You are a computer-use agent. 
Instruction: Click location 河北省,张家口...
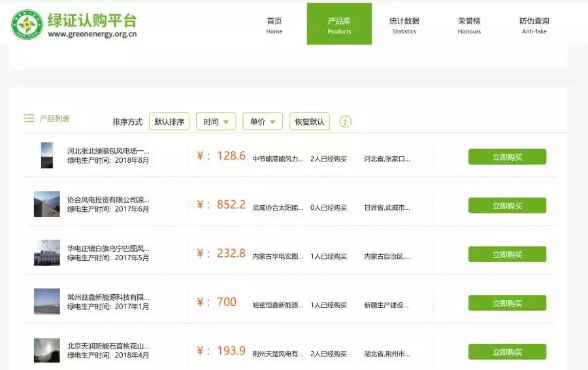tap(387, 159)
